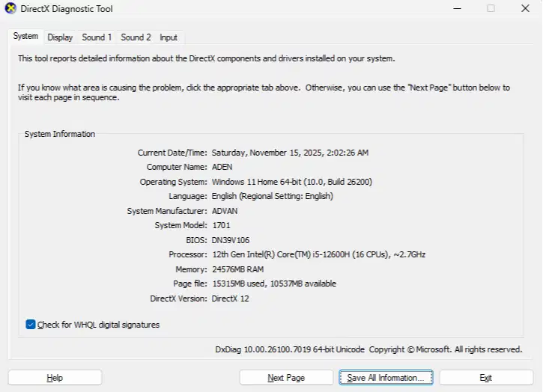Click the DxDiag 10.00.26100.7019 version text

(290, 349)
